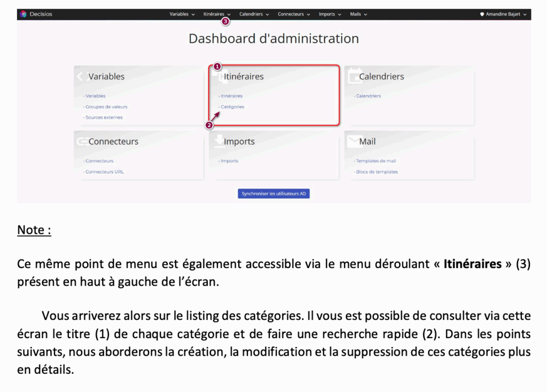Click the Imports card download icon
Screen dimensions: 547x392
pos(218,140)
